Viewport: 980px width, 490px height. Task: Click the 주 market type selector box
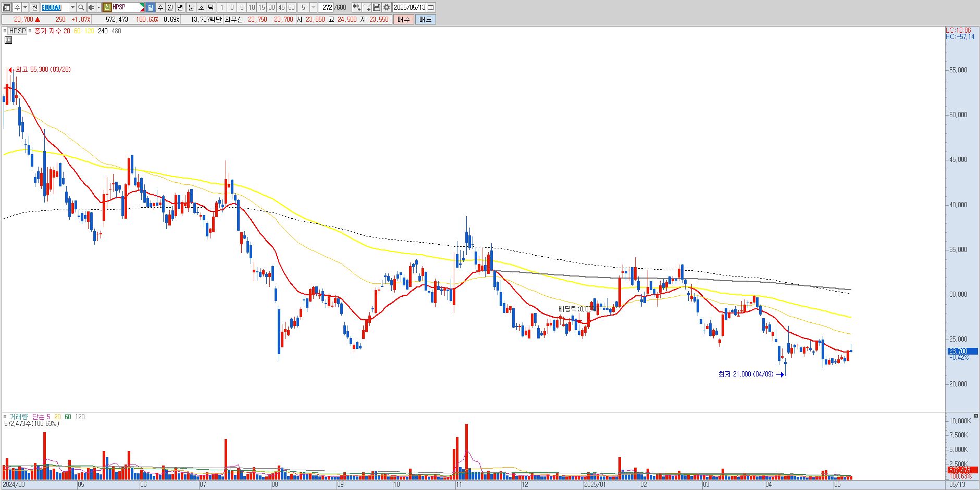(17, 7)
